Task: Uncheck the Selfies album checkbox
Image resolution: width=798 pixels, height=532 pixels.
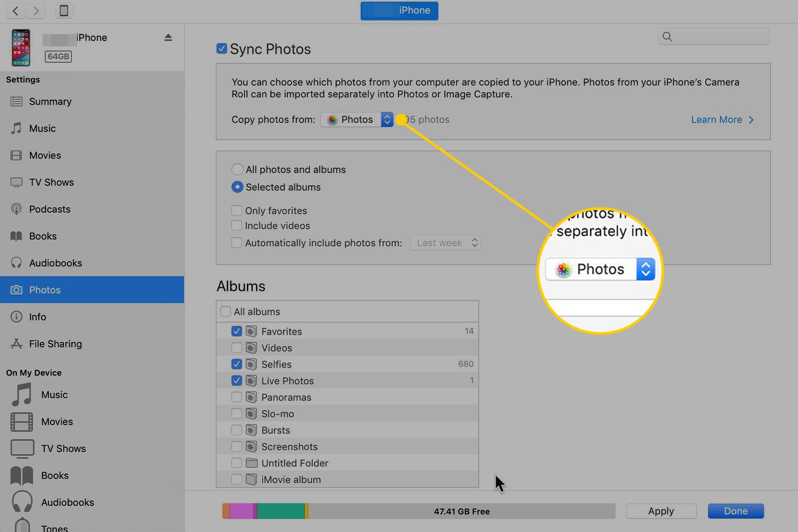Action: (x=237, y=364)
